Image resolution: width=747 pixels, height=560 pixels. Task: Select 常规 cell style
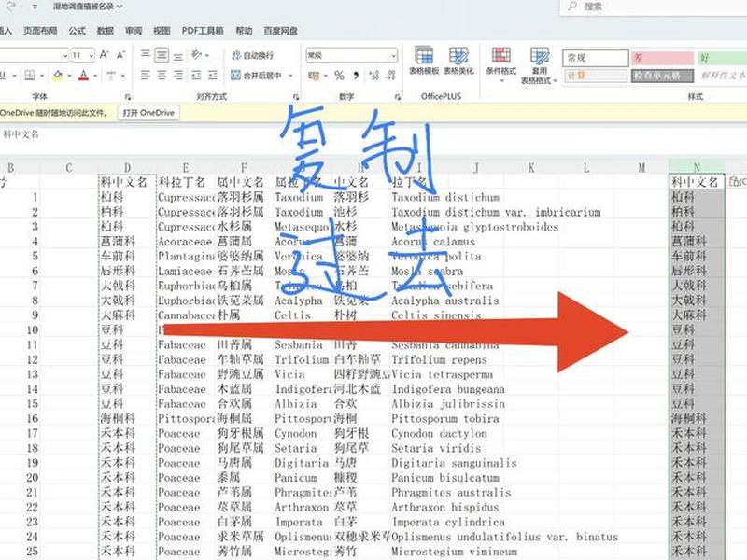596,58
